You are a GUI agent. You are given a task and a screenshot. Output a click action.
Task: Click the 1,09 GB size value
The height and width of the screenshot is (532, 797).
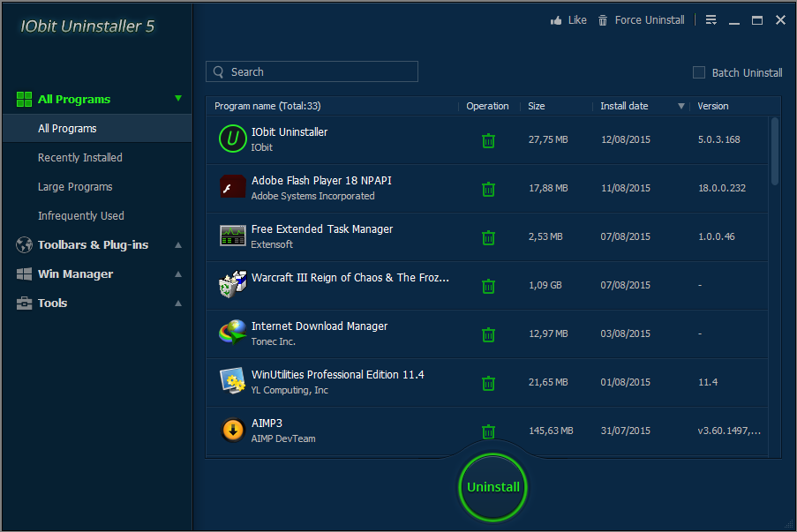tap(545, 285)
